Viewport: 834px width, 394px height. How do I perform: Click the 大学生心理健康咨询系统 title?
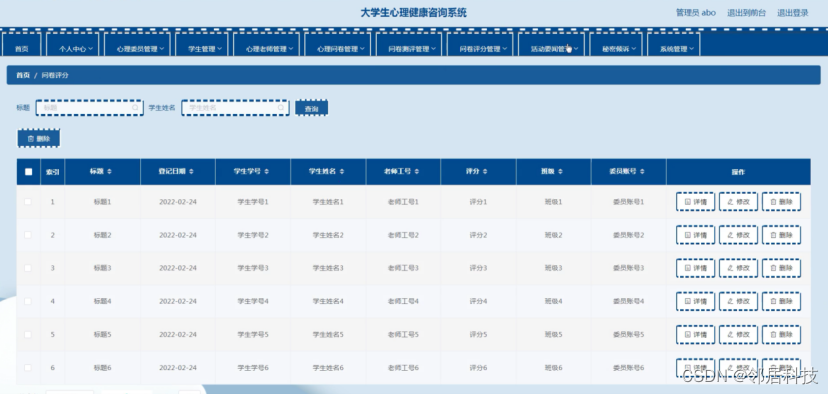(413, 13)
